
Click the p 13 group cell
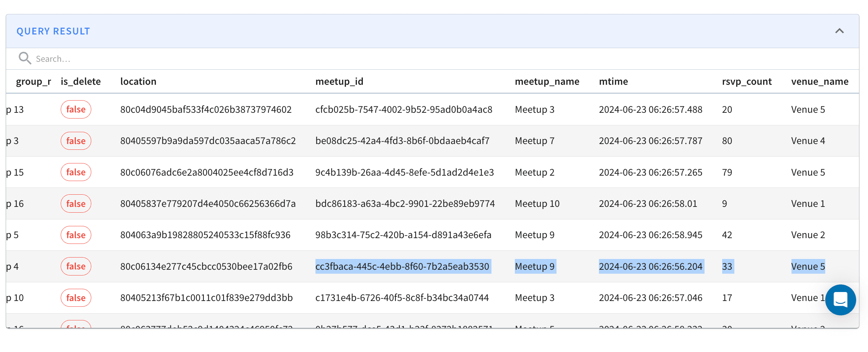[x=15, y=110]
